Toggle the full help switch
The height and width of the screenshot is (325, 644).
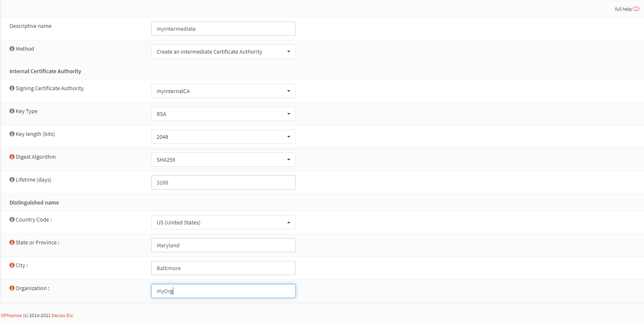[x=636, y=9]
